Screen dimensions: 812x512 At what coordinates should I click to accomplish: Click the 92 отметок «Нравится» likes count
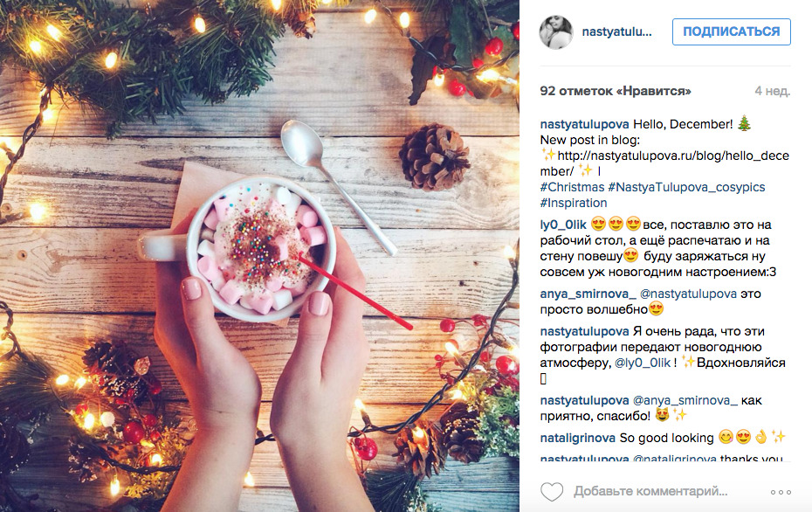coord(616,91)
